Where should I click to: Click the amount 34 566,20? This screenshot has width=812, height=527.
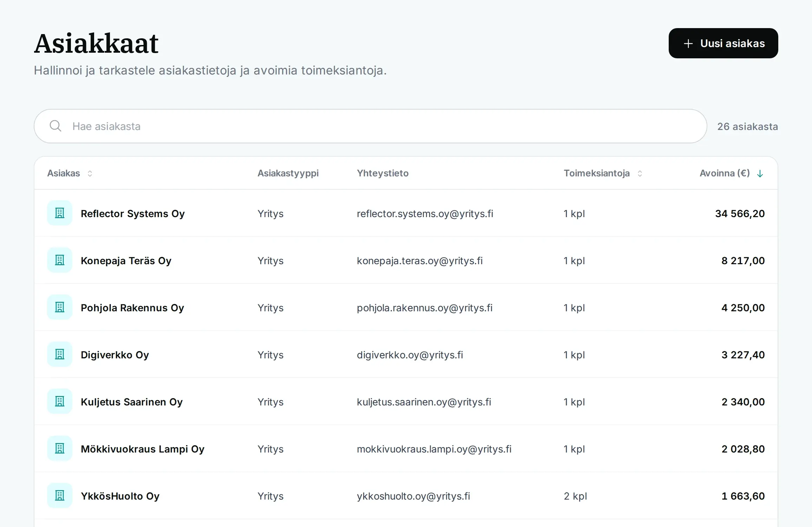(740, 214)
